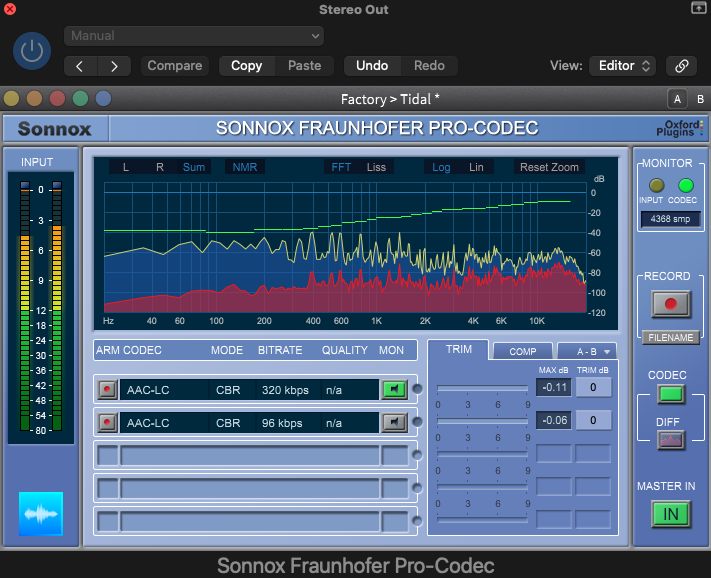
Task: Click the blue preset slot circle
Action: (x=103, y=98)
